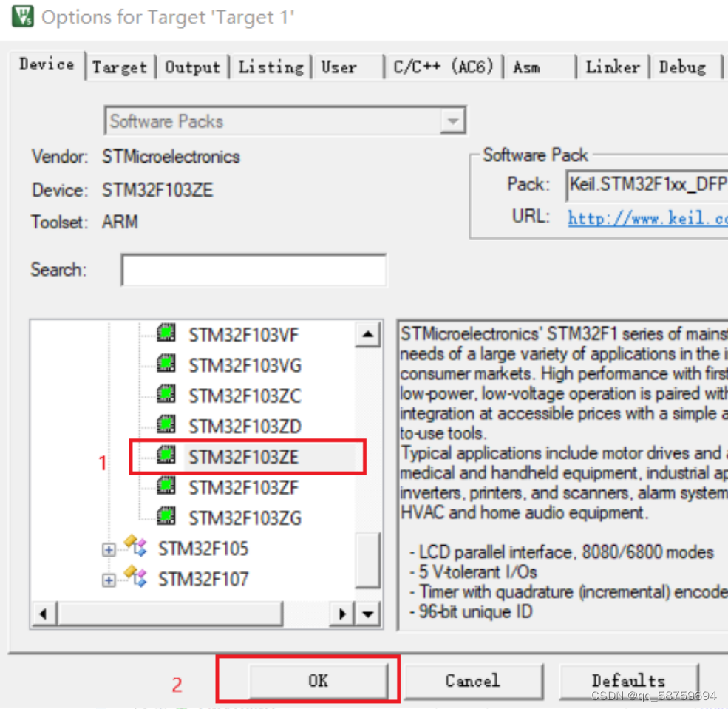
Task: Open the Software Packs dropdown
Action: tap(452, 121)
